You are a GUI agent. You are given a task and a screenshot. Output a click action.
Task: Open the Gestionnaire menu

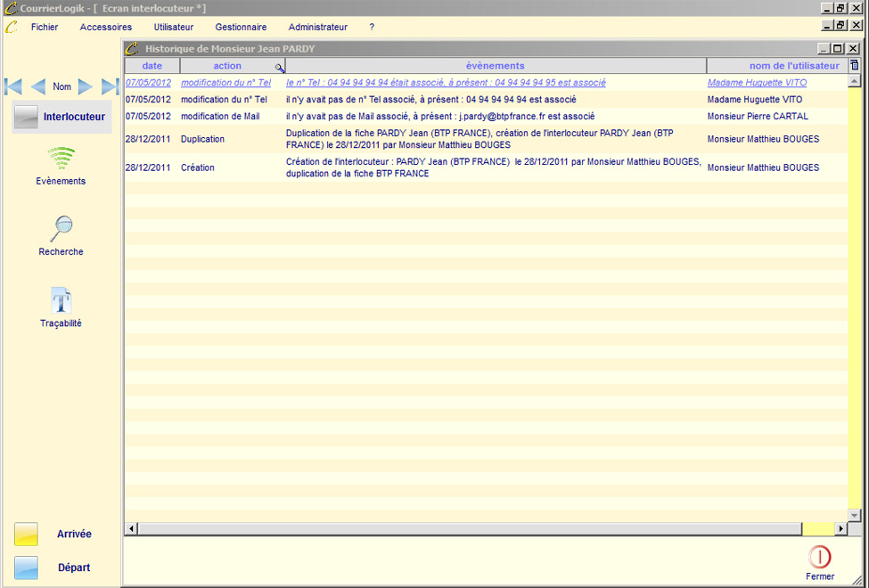tap(241, 27)
